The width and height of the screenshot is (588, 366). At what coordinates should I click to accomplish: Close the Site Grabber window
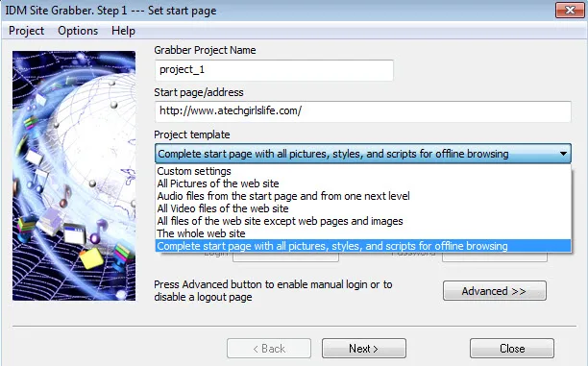(570, 11)
